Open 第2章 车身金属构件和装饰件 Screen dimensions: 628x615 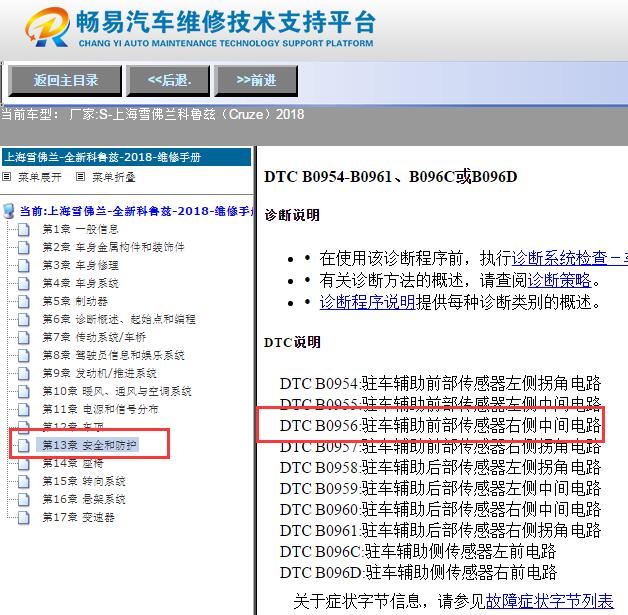tap(113, 247)
